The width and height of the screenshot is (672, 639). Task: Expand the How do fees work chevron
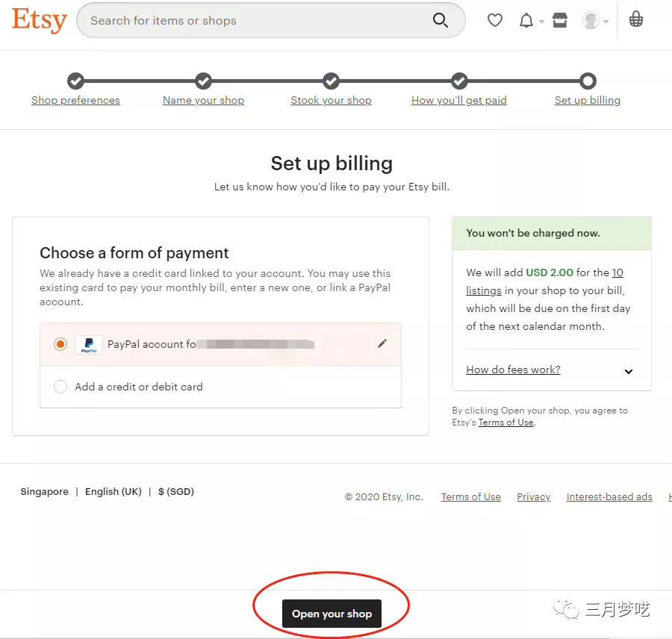tap(628, 372)
